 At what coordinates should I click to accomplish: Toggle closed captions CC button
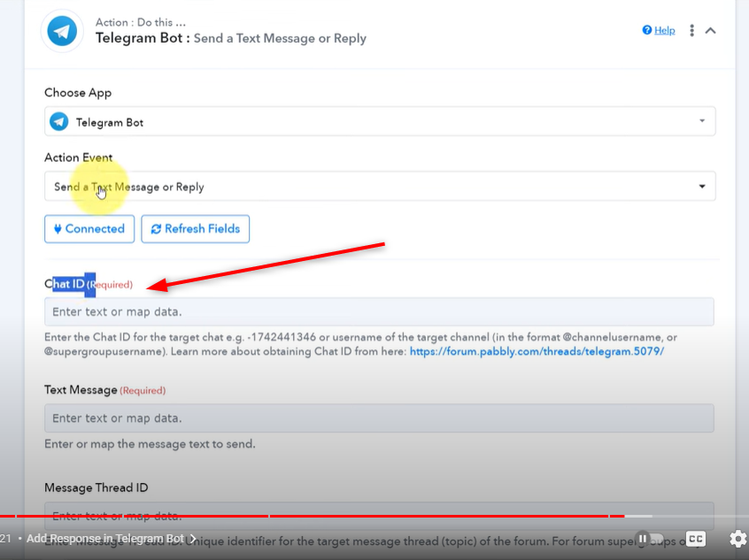click(696, 539)
